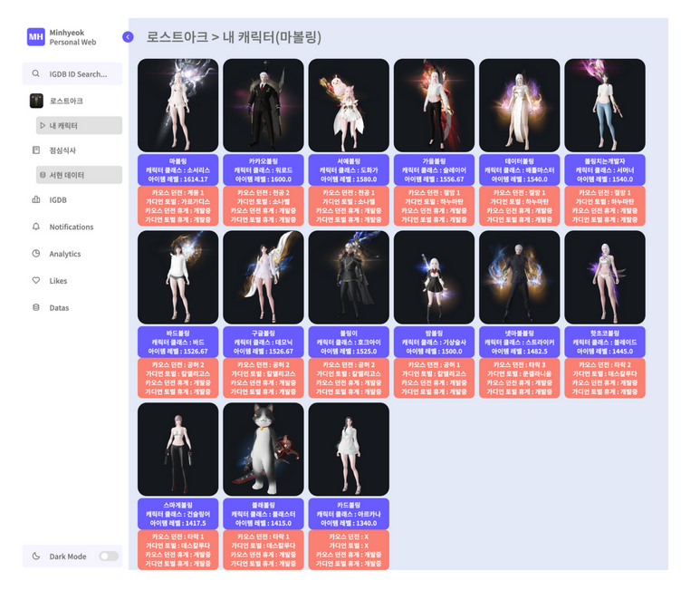Click 마볼링 dungeon card showing 가르가디스
700x590 pixels.
(178, 206)
